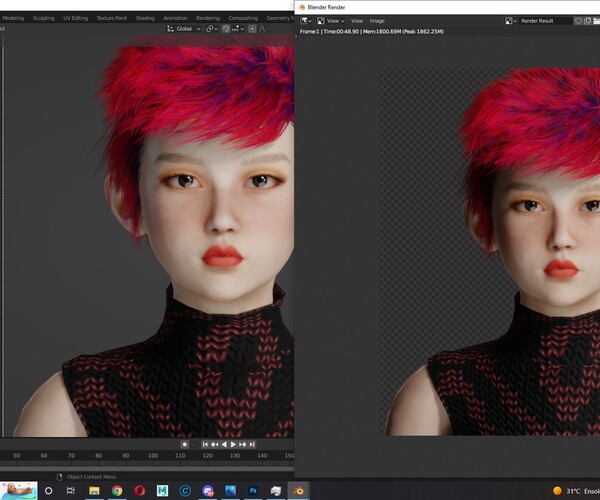
Task: Click the Blender Render window title icon
Action: coord(302,7)
